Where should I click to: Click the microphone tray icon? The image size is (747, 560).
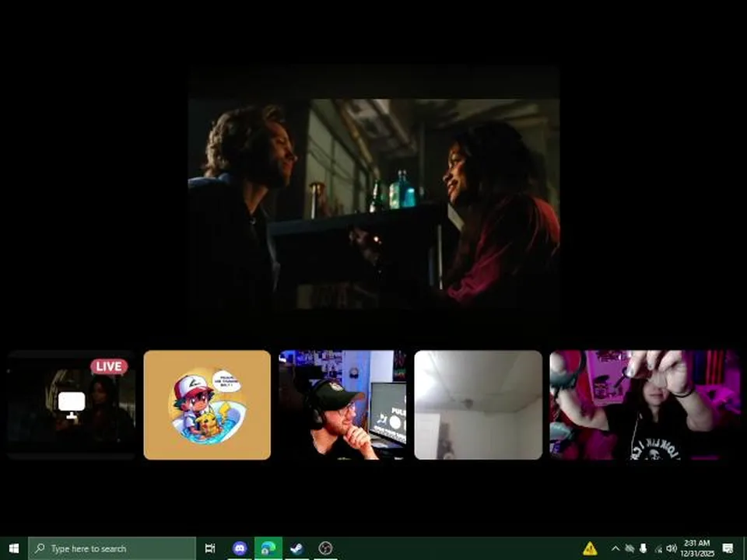point(644,548)
